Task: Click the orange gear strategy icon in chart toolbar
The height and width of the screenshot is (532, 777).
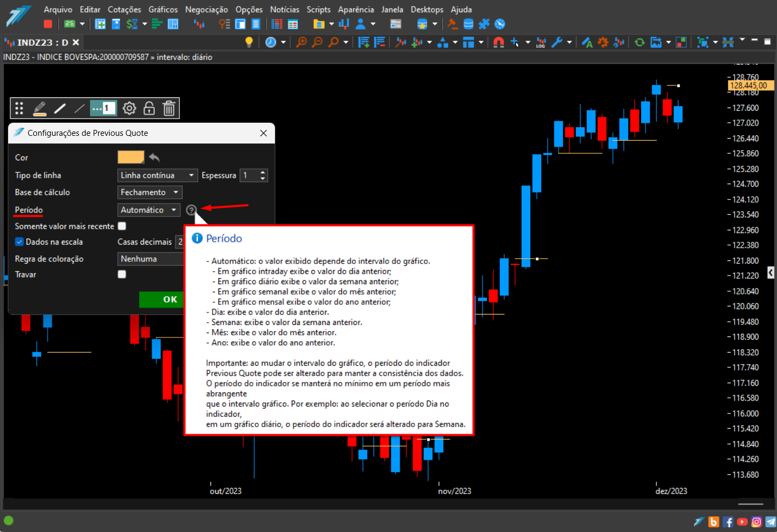Action: [x=603, y=42]
